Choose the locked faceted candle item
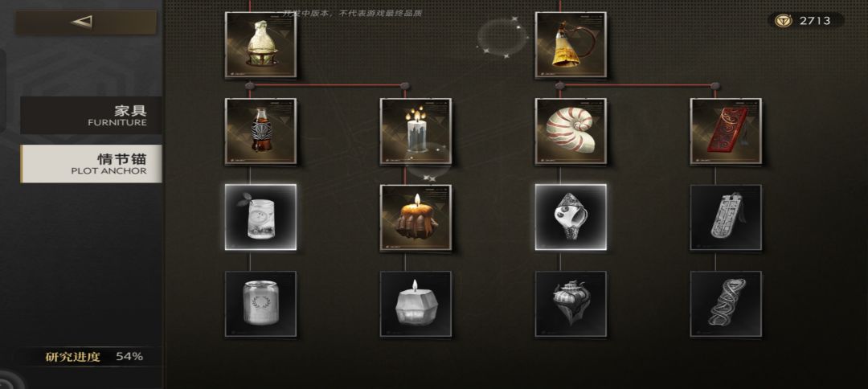The width and height of the screenshot is (868, 389). [x=416, y=304]
